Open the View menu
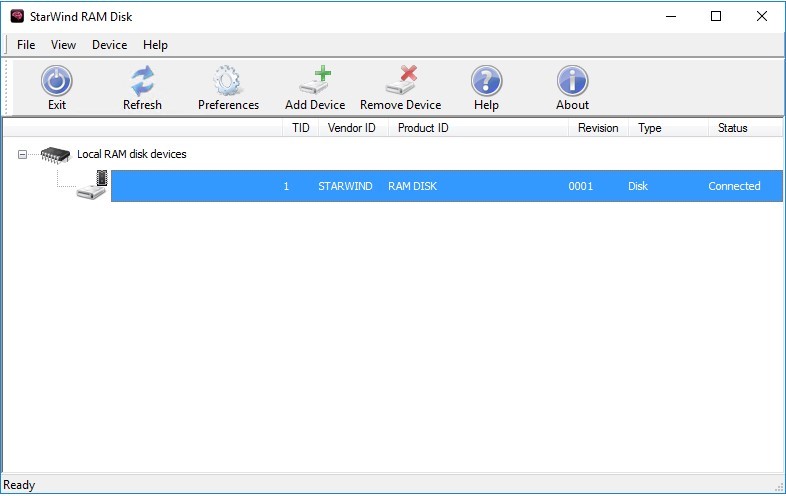The height and width of the screenshot is (496, 786). pos(63,45)
